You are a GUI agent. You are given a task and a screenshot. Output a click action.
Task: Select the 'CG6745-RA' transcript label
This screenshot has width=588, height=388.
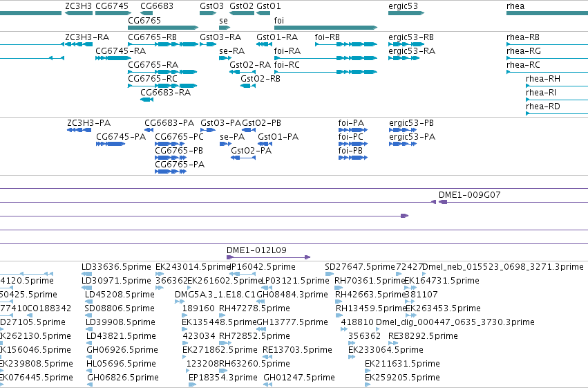click(120, 51)
